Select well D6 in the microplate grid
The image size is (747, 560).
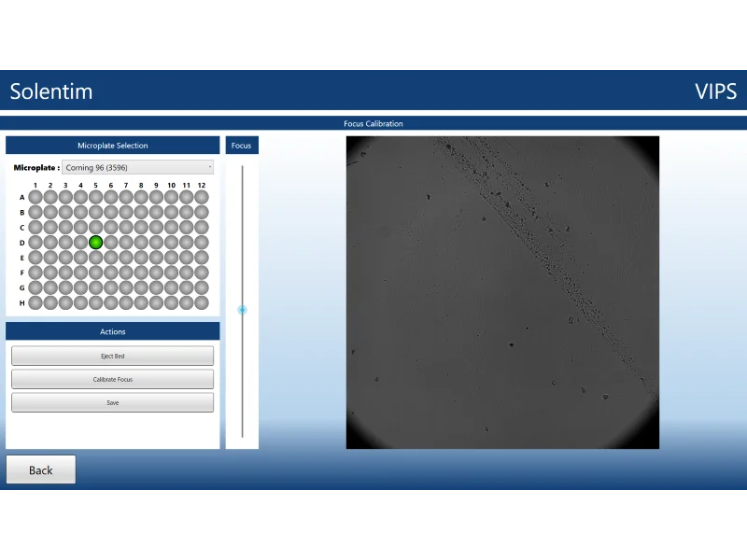tap(111, 243)
